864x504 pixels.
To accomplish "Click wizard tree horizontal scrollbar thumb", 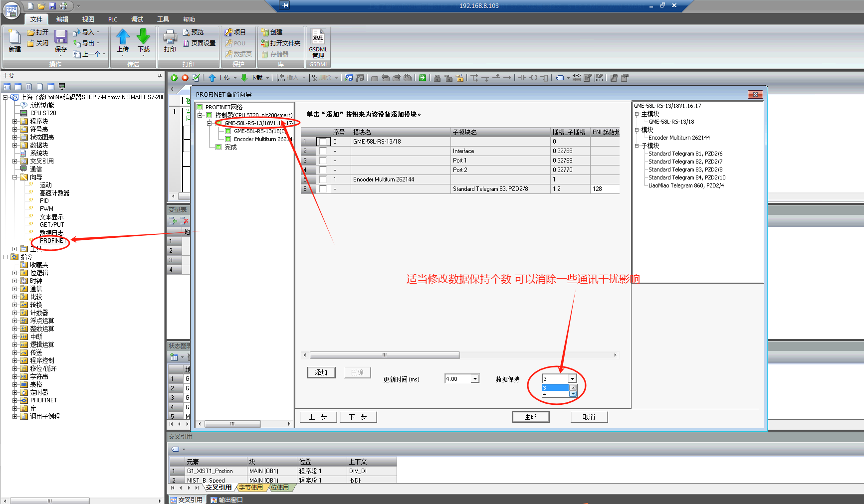I will click(x=232, y=424).
